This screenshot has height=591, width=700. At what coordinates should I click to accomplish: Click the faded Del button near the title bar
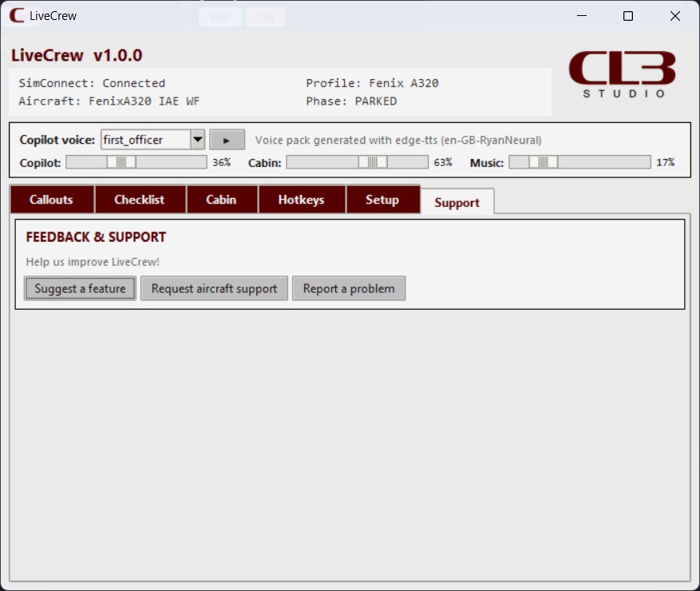[266, 16]
